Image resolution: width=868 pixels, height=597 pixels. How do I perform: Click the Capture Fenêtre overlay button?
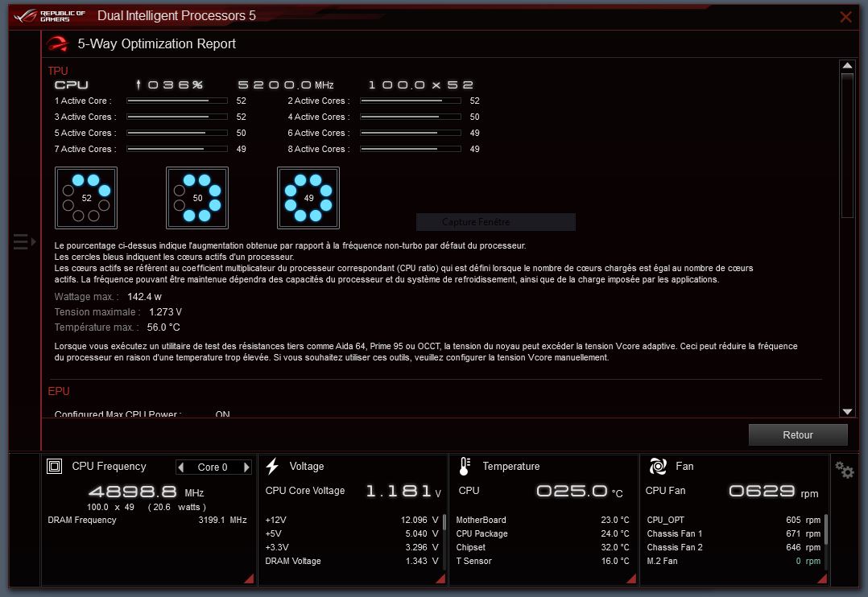[x=495, y=222]
